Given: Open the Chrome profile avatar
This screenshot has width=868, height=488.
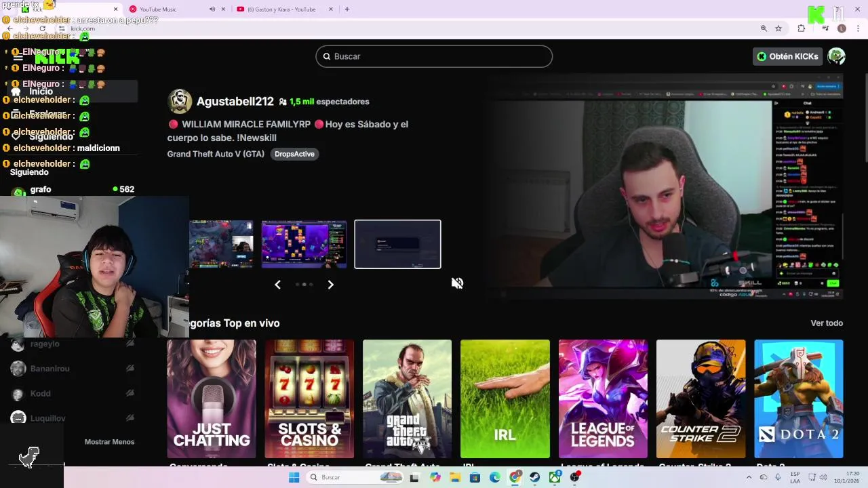Looking at the screenshot, I should tap(842, 28).
